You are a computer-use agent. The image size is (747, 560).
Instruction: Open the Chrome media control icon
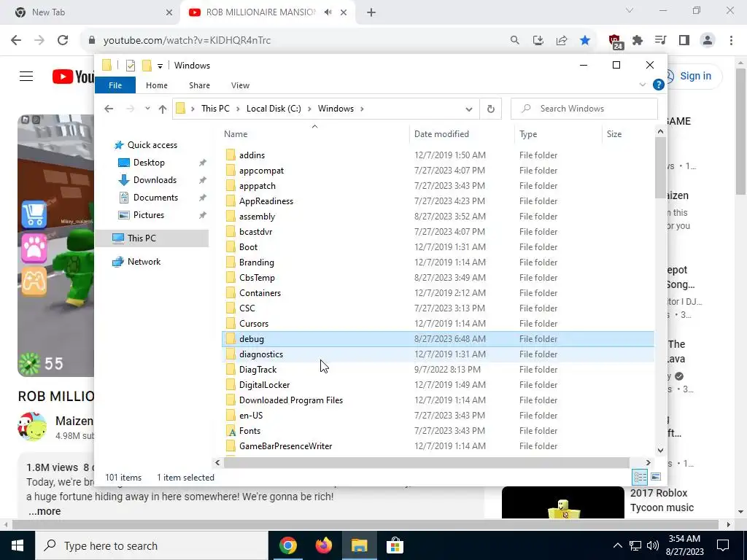pos(661,40)
